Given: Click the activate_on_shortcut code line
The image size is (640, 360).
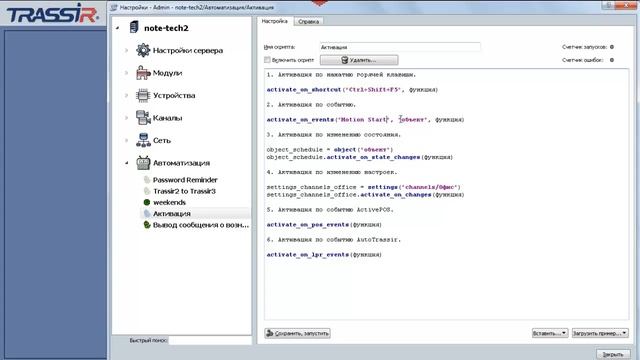Looking at the screenshot, I should [x=352, y=89].
